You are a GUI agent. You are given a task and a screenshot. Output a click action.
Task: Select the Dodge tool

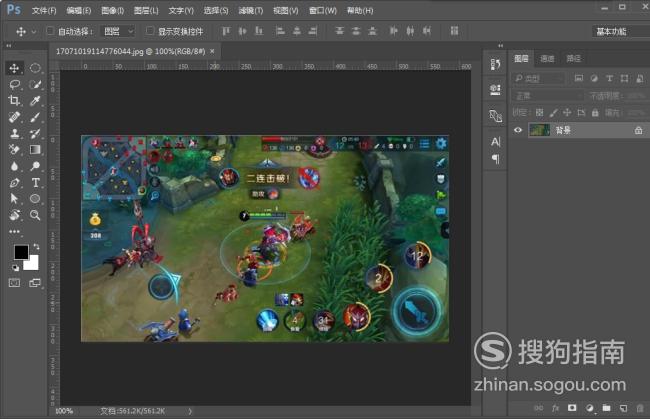[35, 166]
